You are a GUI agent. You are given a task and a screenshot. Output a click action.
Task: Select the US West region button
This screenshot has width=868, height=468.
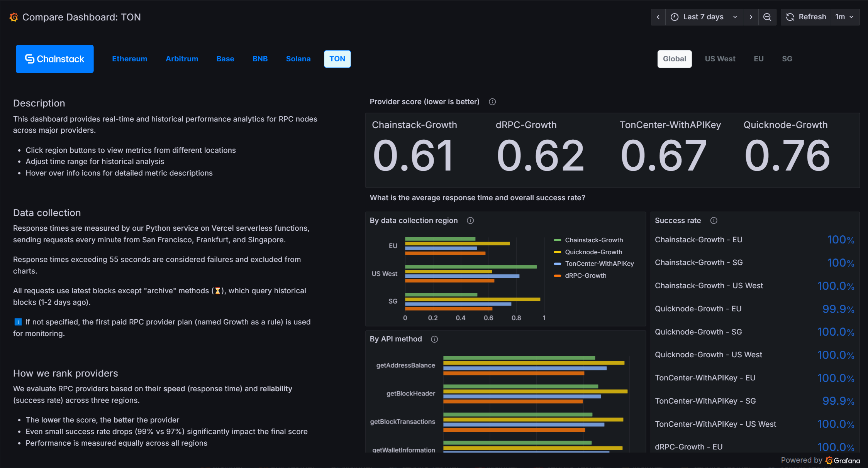pyautogui.click(x=720, y=59)
